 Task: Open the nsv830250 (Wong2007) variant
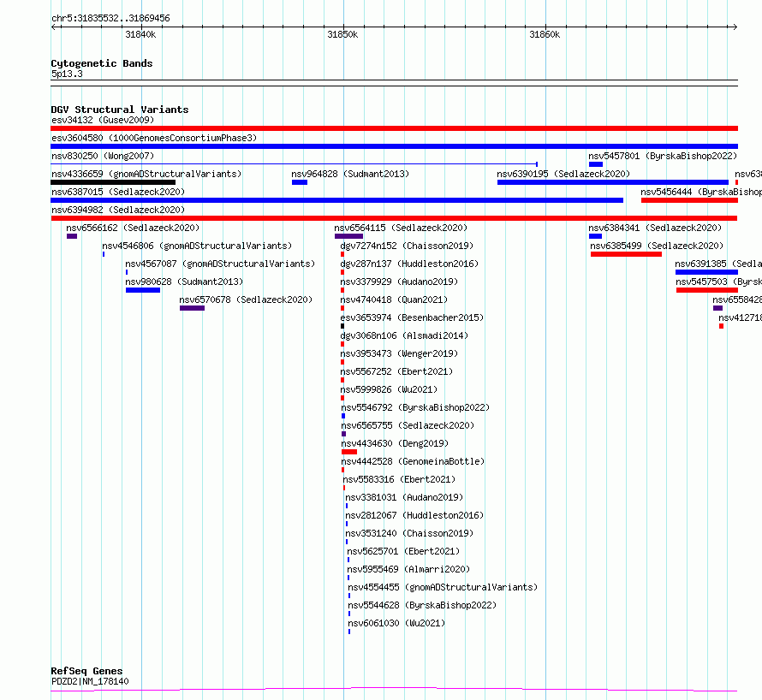[x=103, y=156]
